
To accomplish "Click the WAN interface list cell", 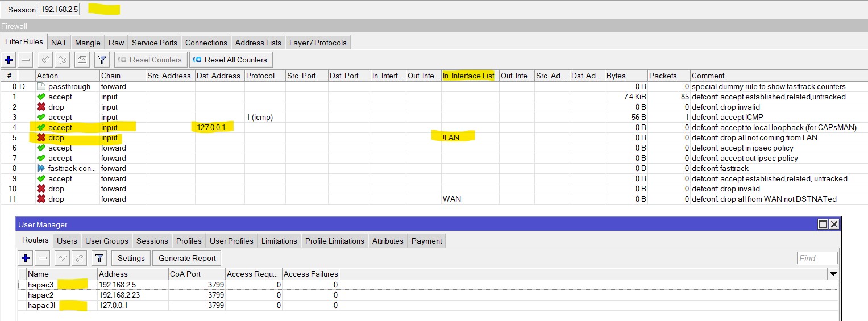I will 470,199.
